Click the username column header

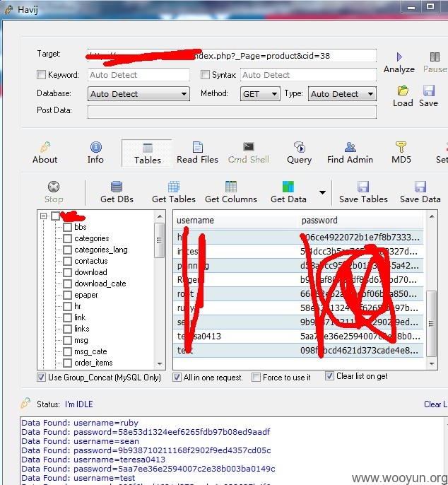pyautogui.click(x=235, y=221)
